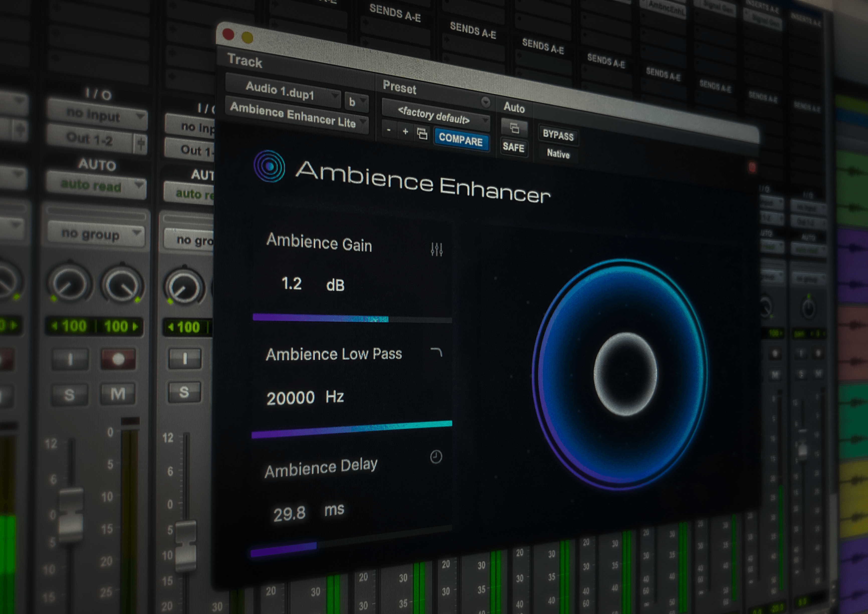Image resolution: width=868 pixels, height=614 pixels.
Task: Solo the strip beside the plugin window
Action: click(x=184, y=392)
